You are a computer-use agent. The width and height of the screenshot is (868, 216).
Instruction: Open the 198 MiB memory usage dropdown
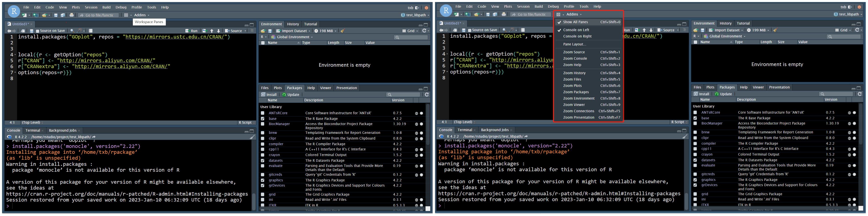tap(325, 31)
